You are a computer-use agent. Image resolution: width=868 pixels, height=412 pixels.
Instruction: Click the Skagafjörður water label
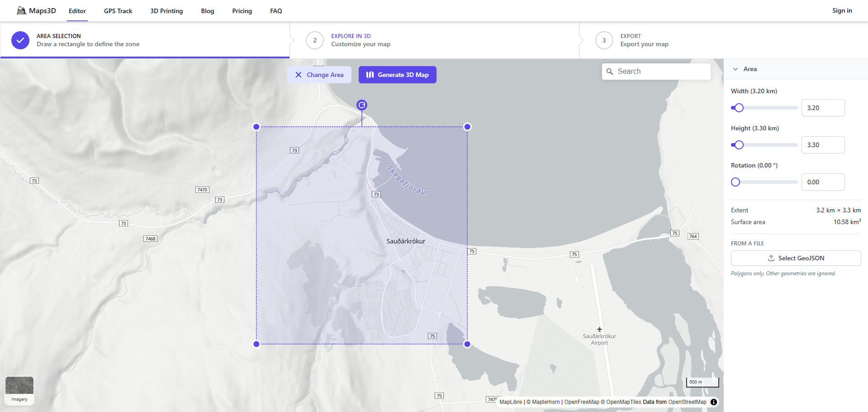[x=408, y=180]
